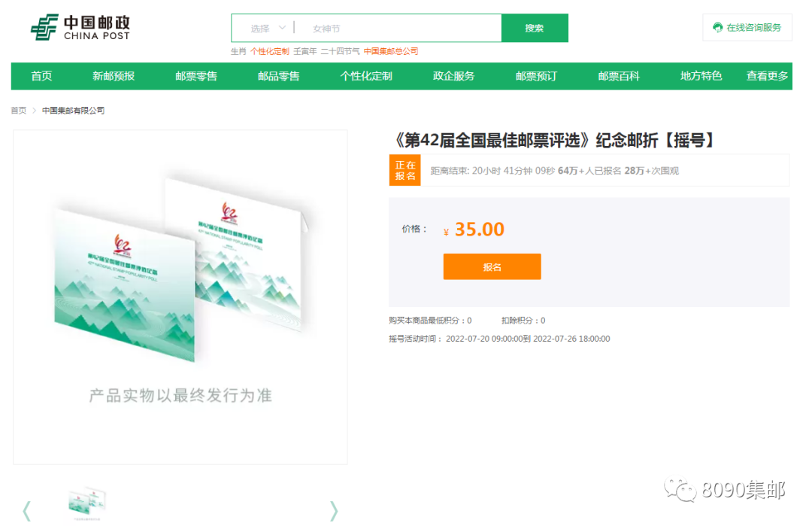Click the green 搜索 search button

(x=535, y=28)
